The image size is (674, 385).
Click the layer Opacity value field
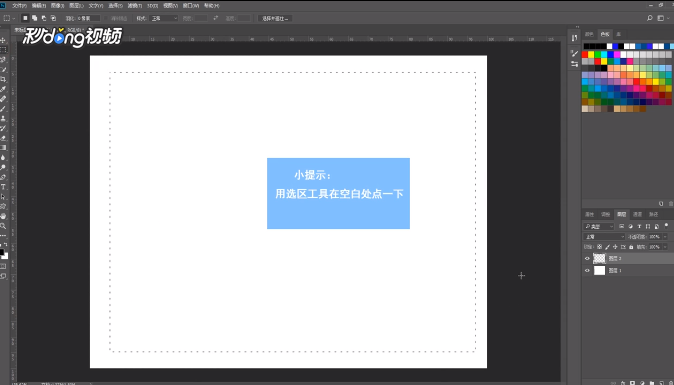(655, 237)
